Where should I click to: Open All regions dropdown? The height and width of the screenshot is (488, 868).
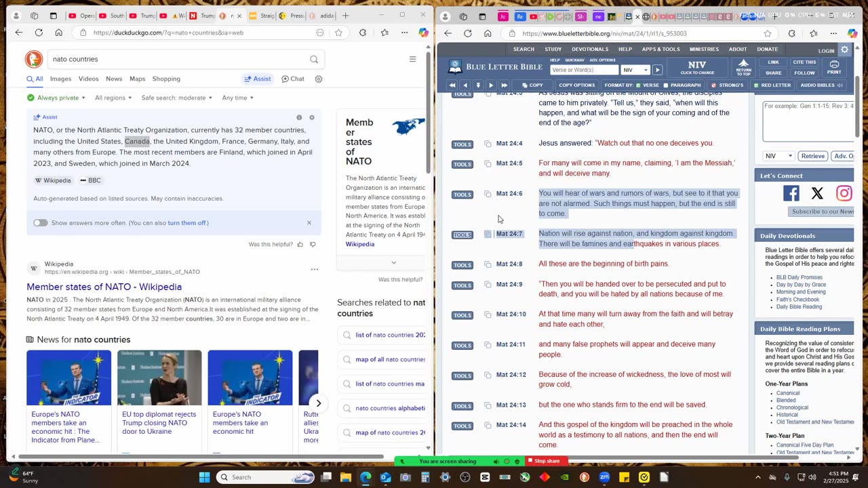113,98
